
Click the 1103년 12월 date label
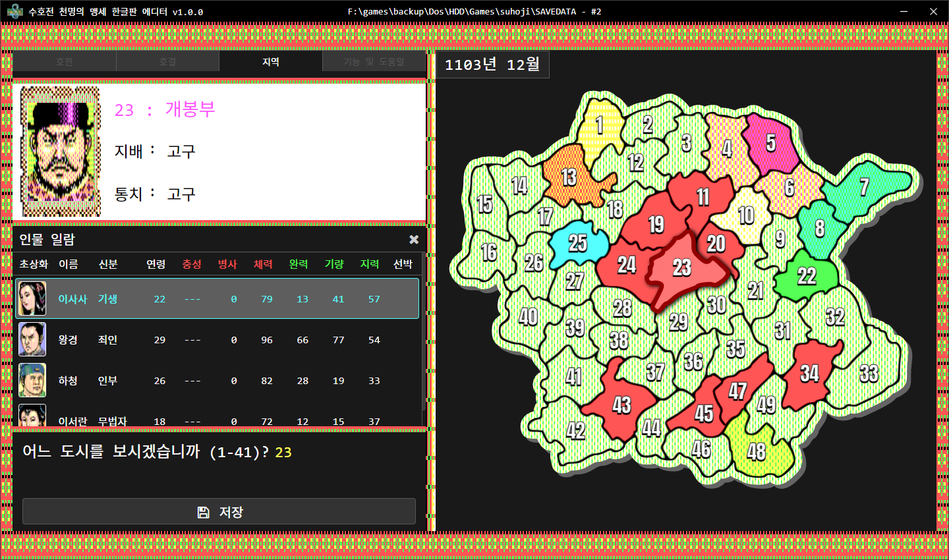pyautogui.click(x=492, y=65)
